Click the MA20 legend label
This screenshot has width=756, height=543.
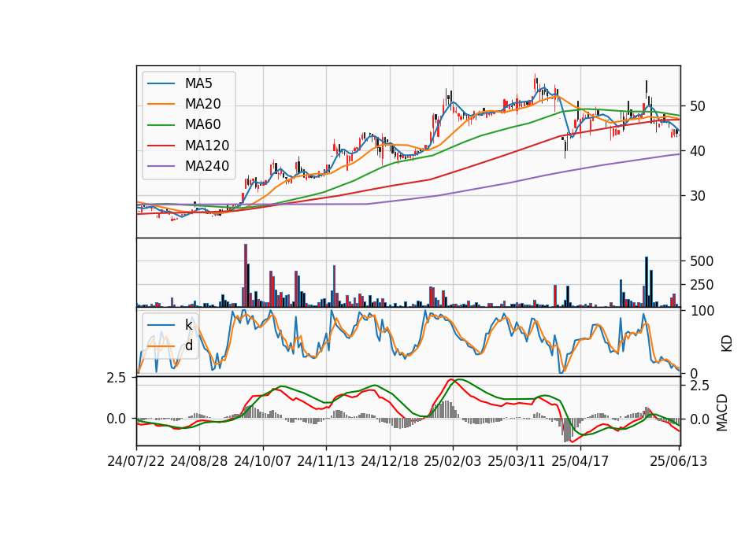202,104
